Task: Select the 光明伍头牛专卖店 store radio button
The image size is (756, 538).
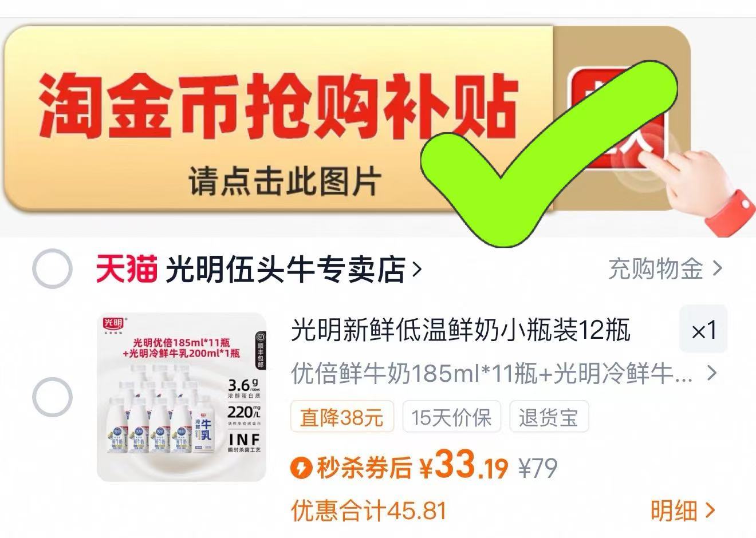Action: [52, 268]
